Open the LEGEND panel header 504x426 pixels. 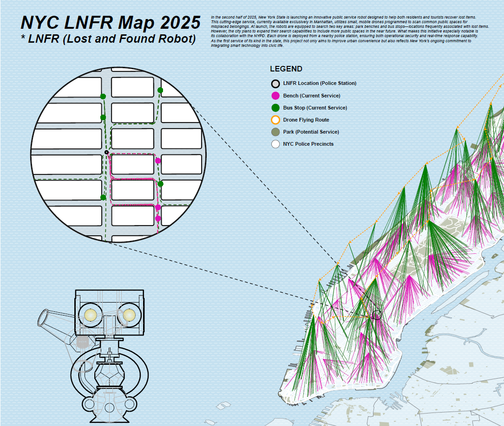click(286, 68)
